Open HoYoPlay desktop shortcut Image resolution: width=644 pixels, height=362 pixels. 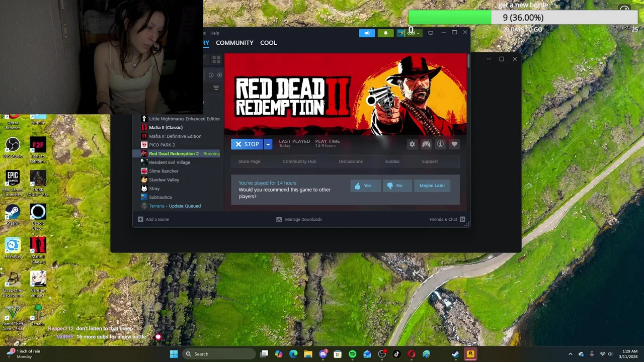[13, 248]
